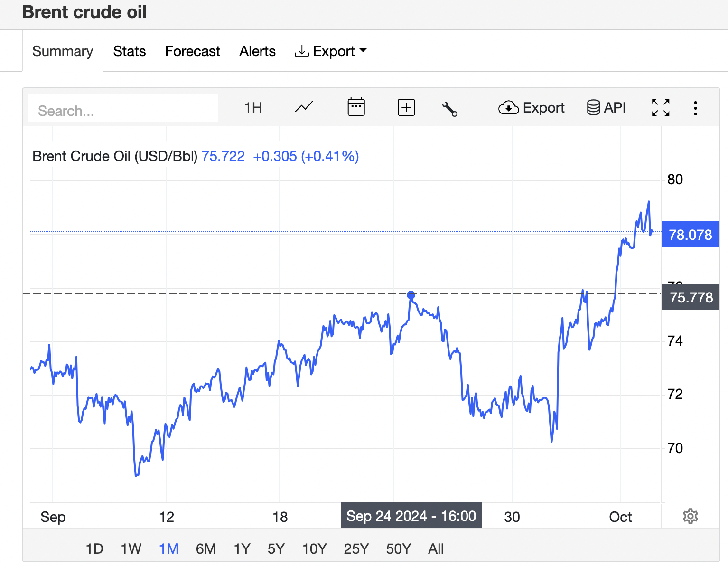The width and height of the screenshot is (728, 567).
Task: Click the 78.078 current price label
Action: 691,235
